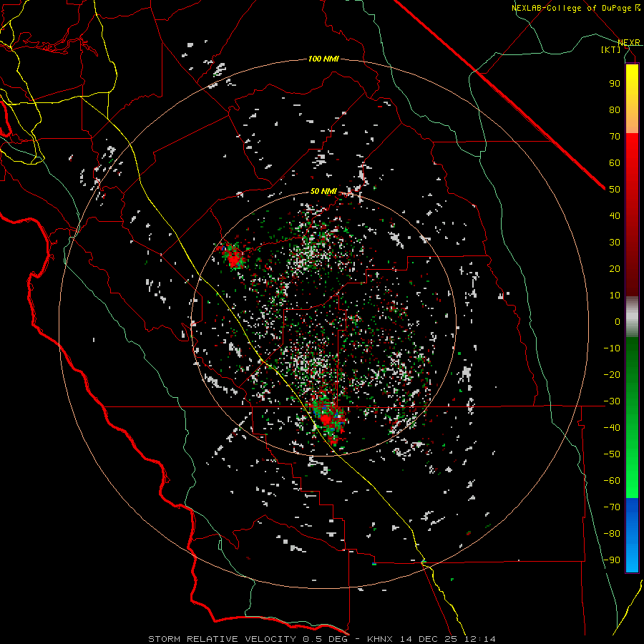Click the "0" value on the velocity scale
Image resolution: width=644 pixels, height=644 pixels.
point(618,322)
